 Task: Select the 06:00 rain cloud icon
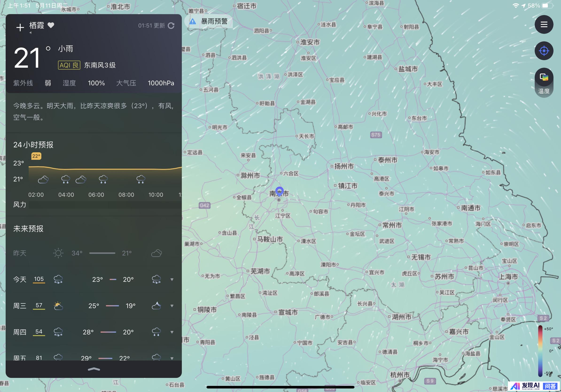pyautogui.click(x=103, y=179)
